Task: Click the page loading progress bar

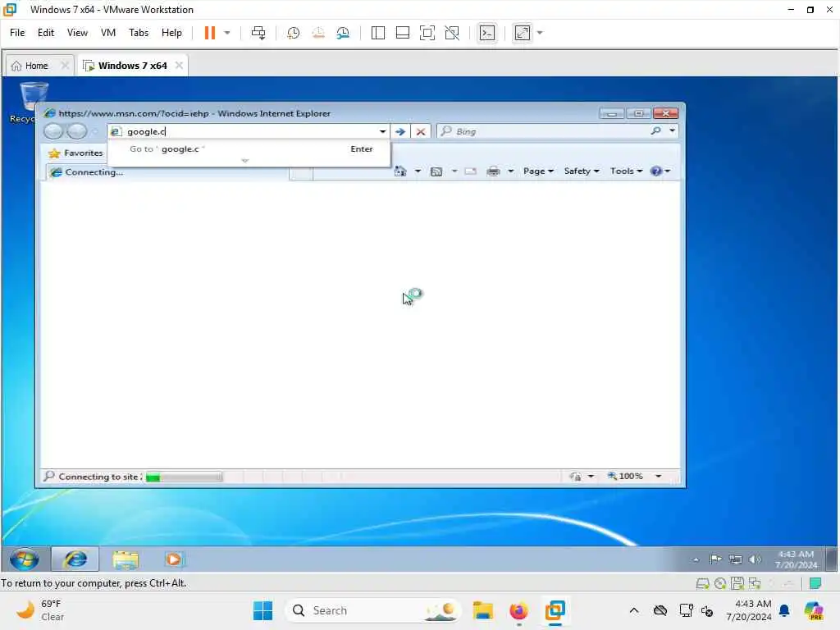Action: pos(184,477)
